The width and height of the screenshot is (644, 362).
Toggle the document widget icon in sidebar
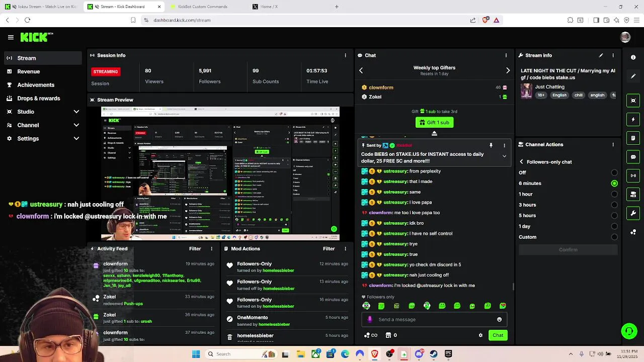tap(633, 138)
